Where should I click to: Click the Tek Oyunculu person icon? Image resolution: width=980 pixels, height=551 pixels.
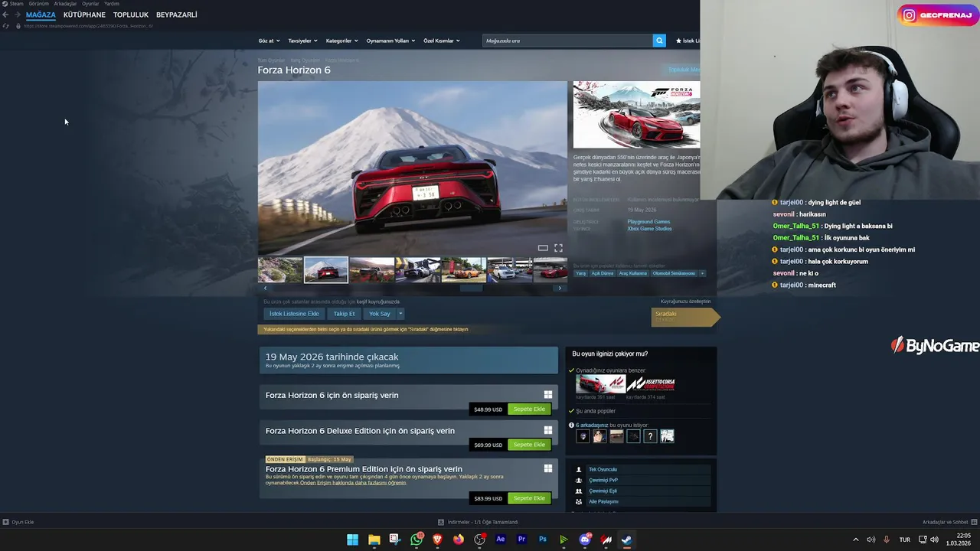[579, 469]
